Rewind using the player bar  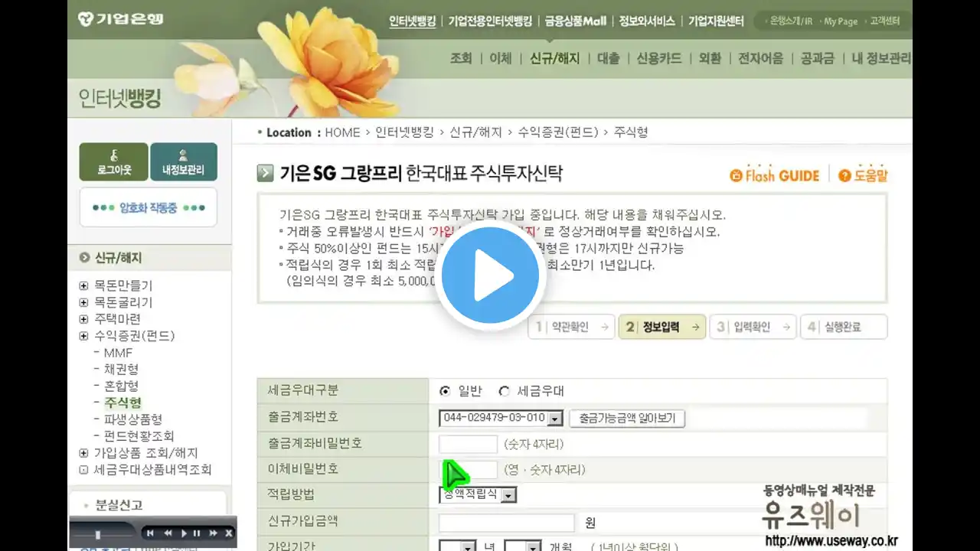tap(168, 533)
